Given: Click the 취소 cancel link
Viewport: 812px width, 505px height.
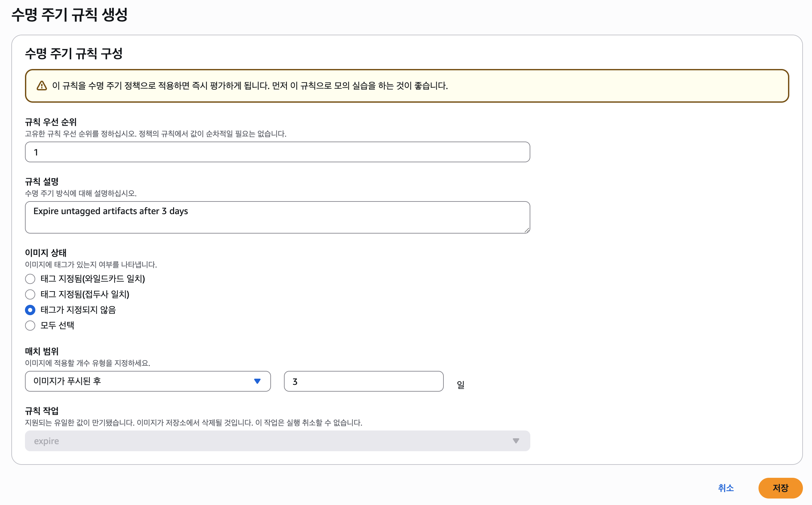Looking at the screenshot, I should click(x=725, y=488).
